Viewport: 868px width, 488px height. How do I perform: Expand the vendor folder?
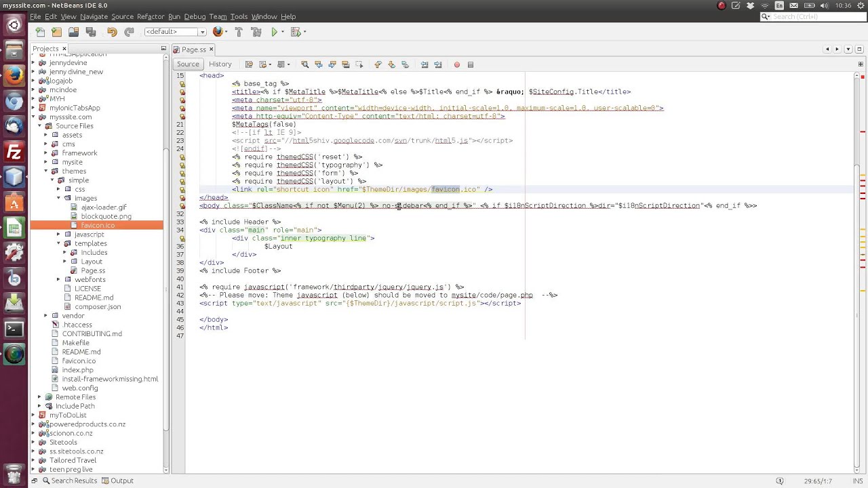pos(45,316)
